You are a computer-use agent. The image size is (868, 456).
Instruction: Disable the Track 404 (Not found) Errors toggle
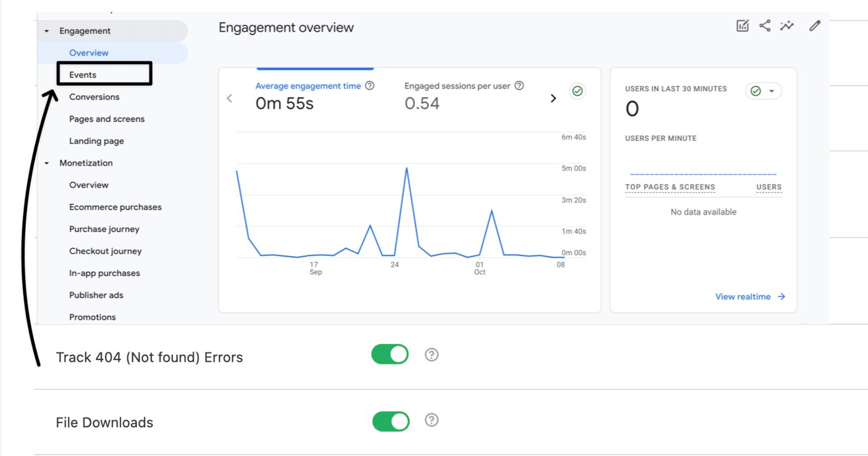390,355
